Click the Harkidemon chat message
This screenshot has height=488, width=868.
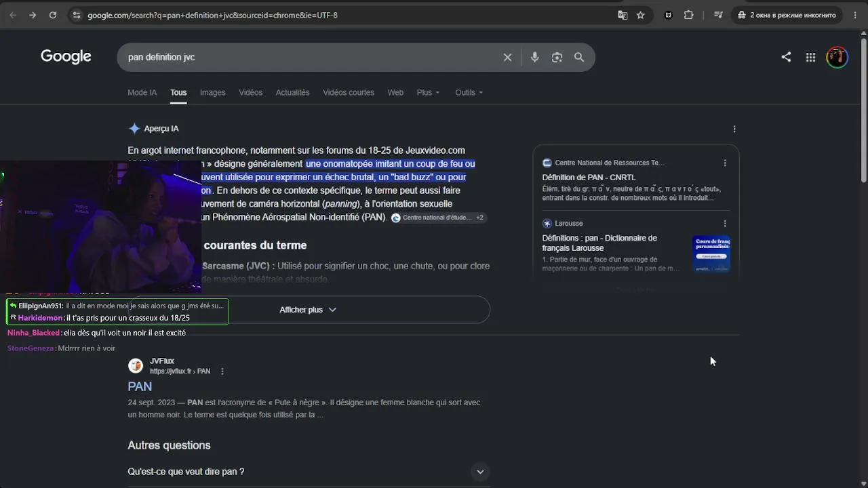[x=104, y=318]
